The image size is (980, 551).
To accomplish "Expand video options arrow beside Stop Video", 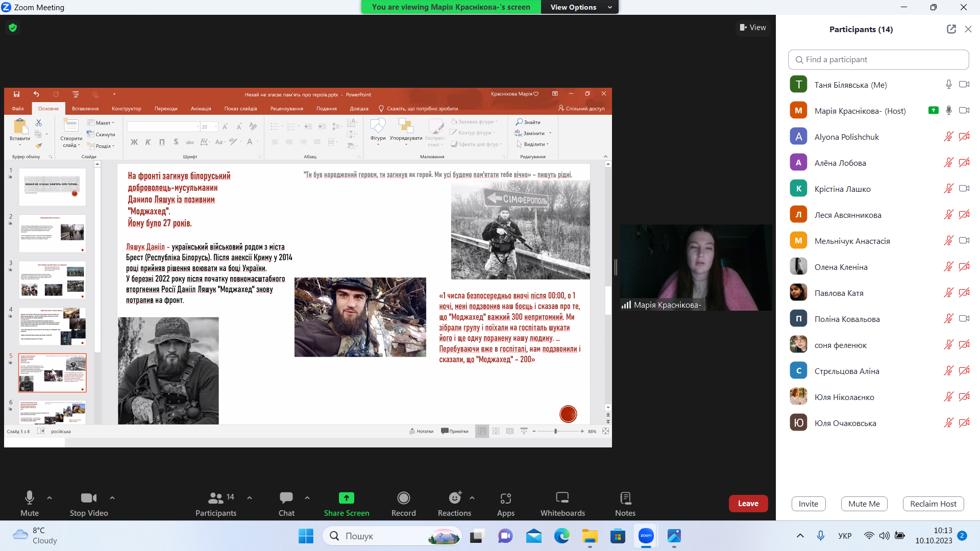I will tap(112, 497).
